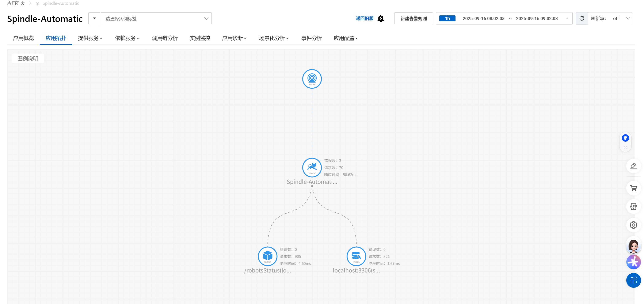Click the alarm bell icon
The height and width of the screenshot is (304, 644).
pos(381,19)
